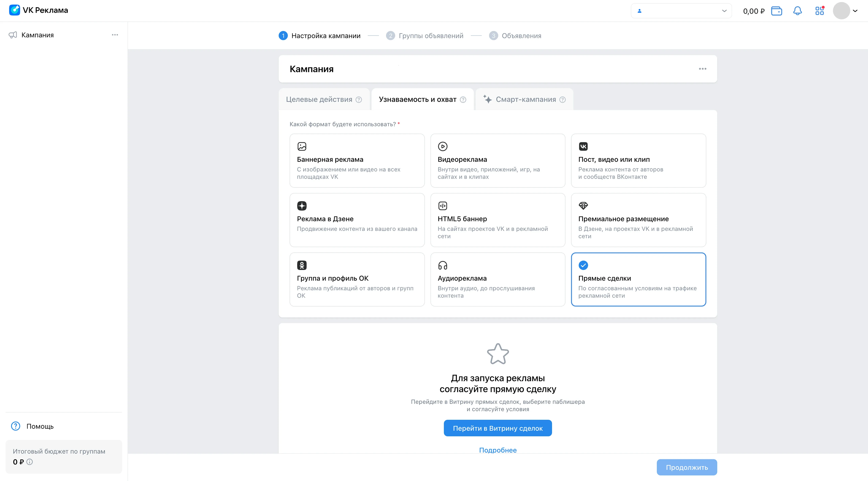Click the Продолжить button
Image resolution: width=868 pixels, height=481 pixels.
pos(687,467)
